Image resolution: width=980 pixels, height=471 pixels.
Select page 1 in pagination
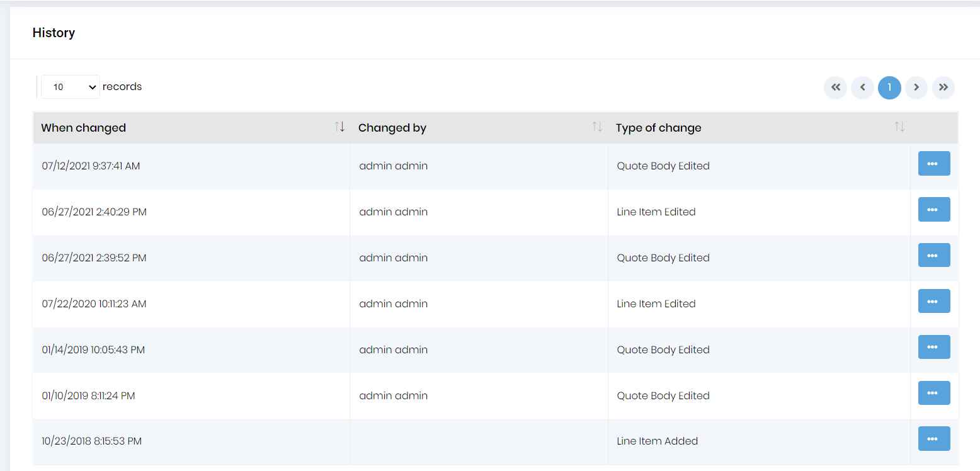point(889,88)
